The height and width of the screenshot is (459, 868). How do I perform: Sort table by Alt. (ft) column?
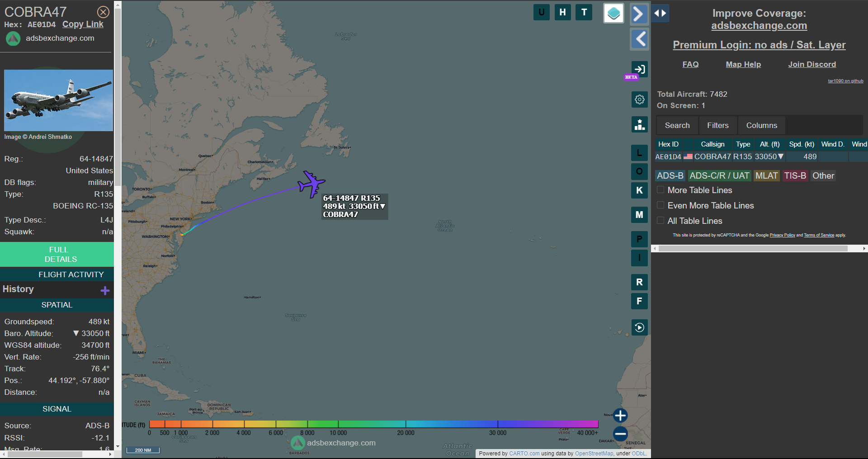(769, 144)
